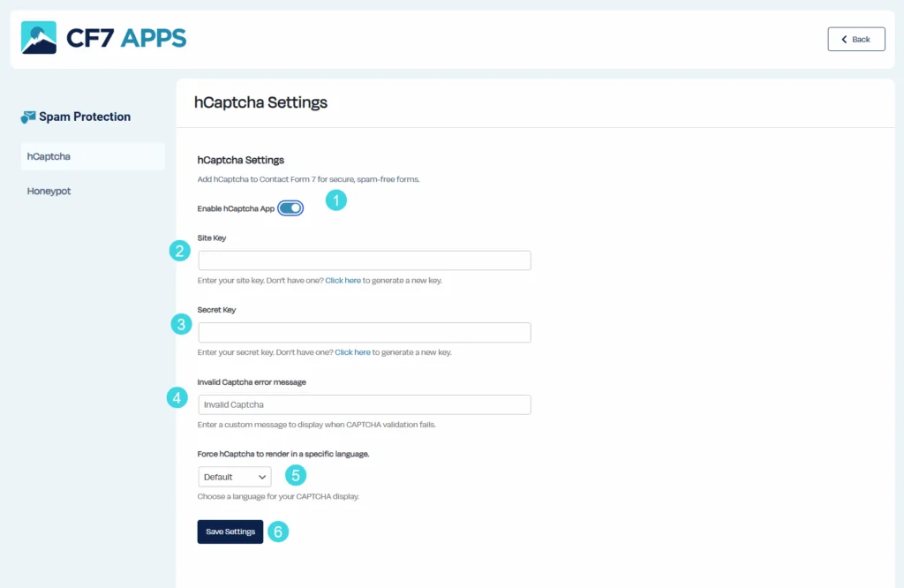Click the 'Click here' link under Site Key
904x588 pixels.
tap(343, 280)
